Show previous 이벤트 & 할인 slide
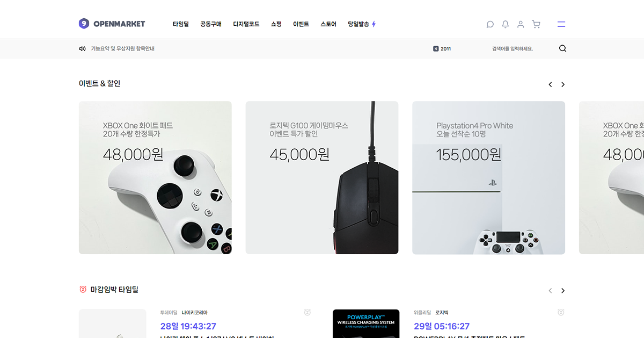Image resolution: width=644 pixels, height=338 pixels. [x=550, y=84]
